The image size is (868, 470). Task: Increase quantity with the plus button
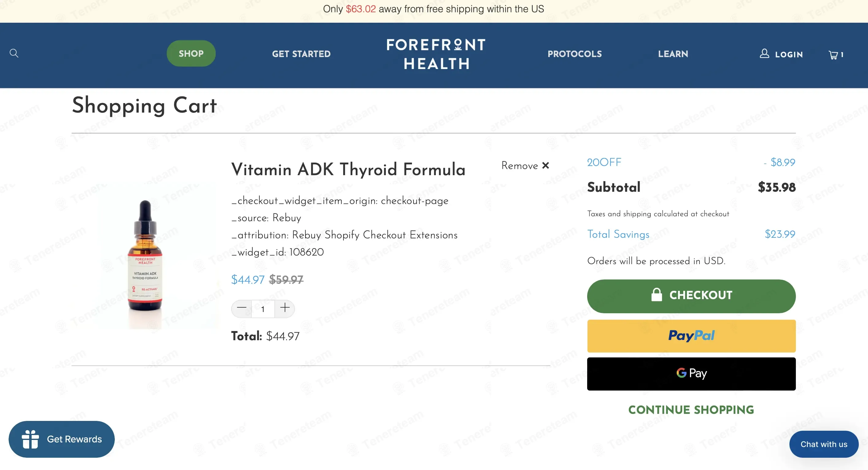(285, 308)
